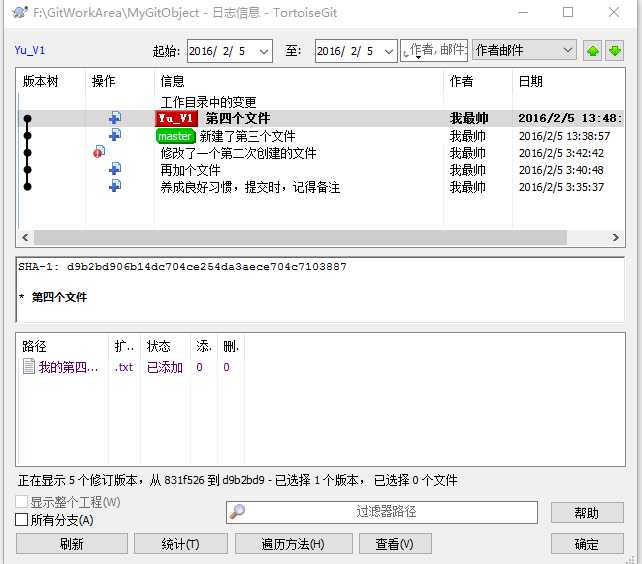Click the date 2016/2/5 3:40:48

click(561, 170)
